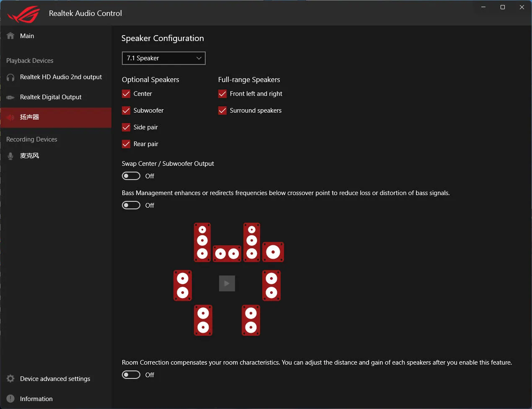Uncheck the Subwoofer checkbox

coord(126,111)
